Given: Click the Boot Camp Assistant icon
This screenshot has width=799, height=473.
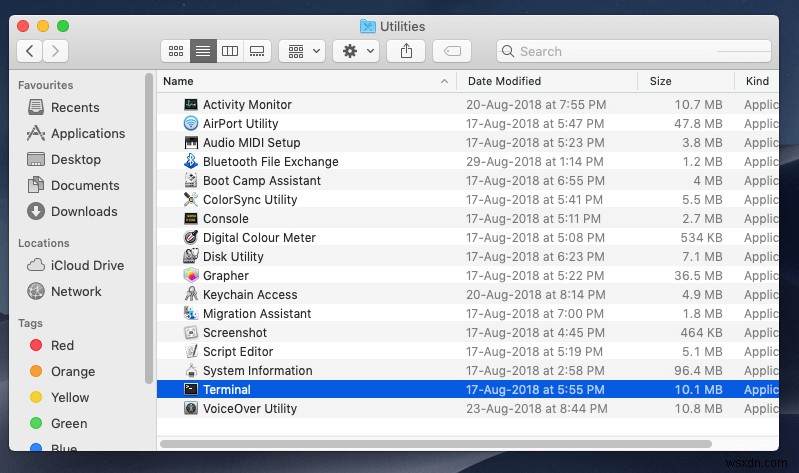Looking at the screenshot, I should (191, 180).
